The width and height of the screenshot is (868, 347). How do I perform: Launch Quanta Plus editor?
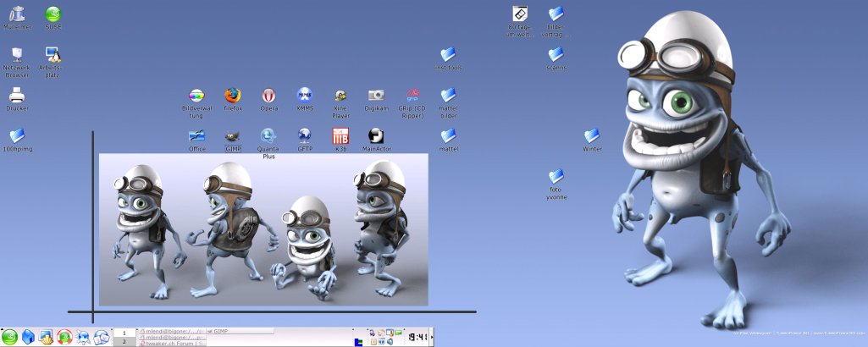click(268, 136)
